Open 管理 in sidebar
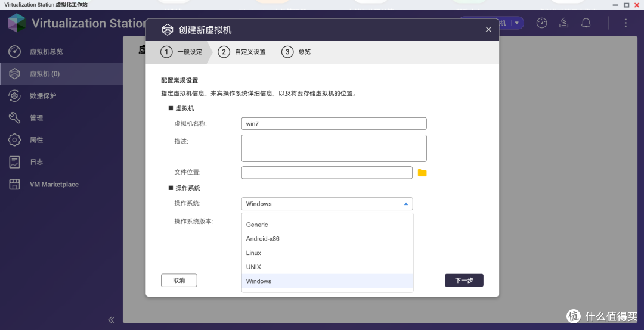This screenshot has width=644, height=330. (x=61, y=118)
